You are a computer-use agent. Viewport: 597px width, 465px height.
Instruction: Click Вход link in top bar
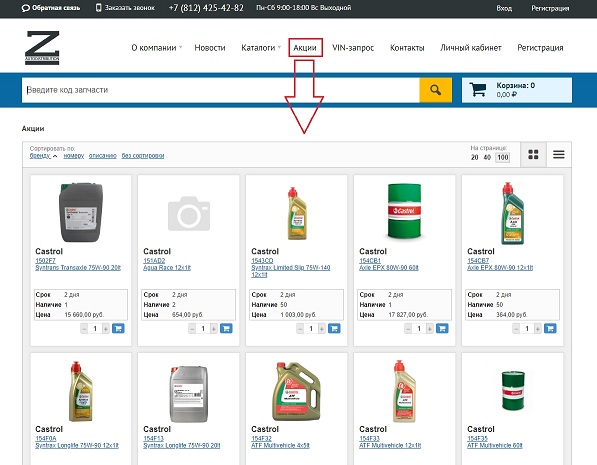(504, 8)
